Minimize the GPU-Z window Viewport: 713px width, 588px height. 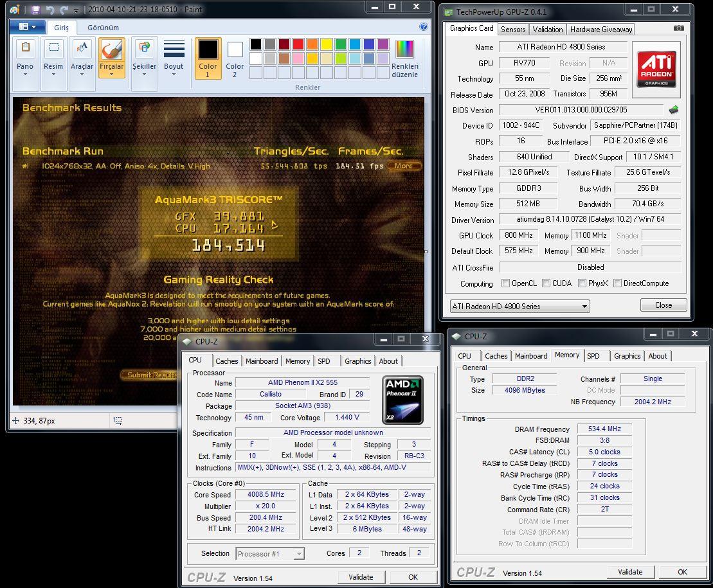point(634,10)
